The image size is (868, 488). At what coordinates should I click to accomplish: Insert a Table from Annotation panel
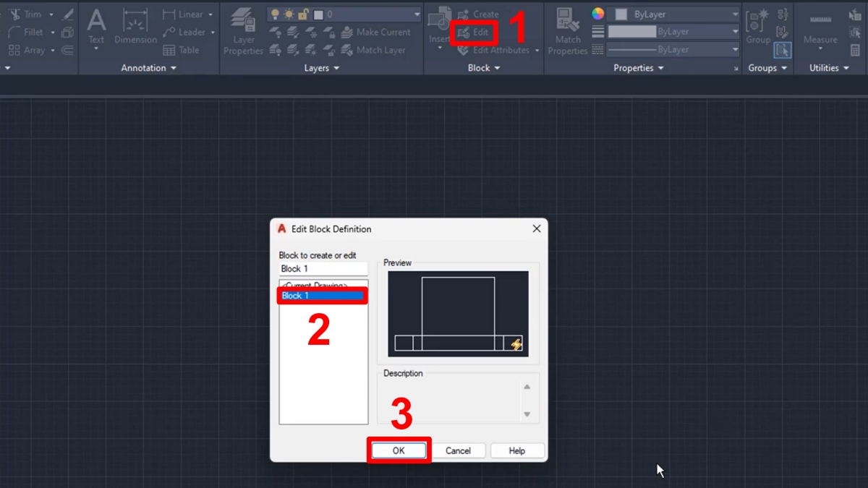point(181,50)
